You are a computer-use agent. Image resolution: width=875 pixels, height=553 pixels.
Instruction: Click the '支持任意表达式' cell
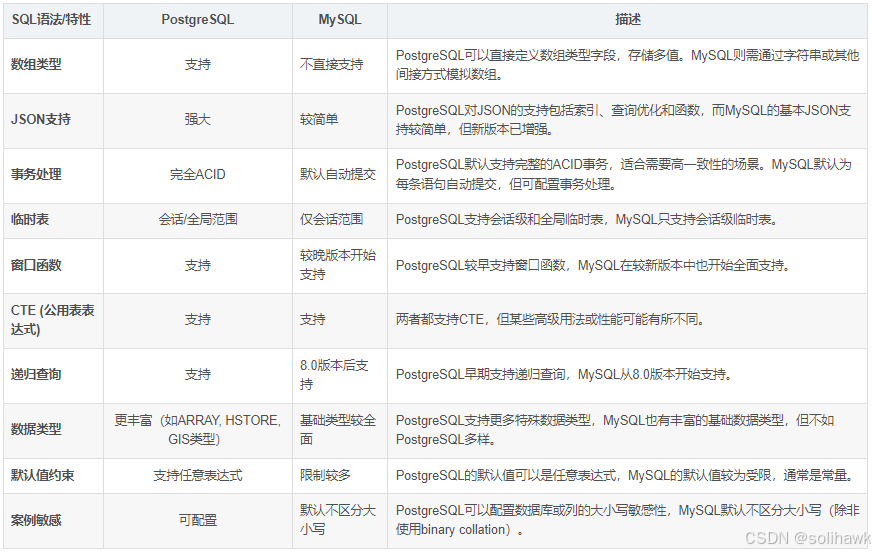[198, 475]
